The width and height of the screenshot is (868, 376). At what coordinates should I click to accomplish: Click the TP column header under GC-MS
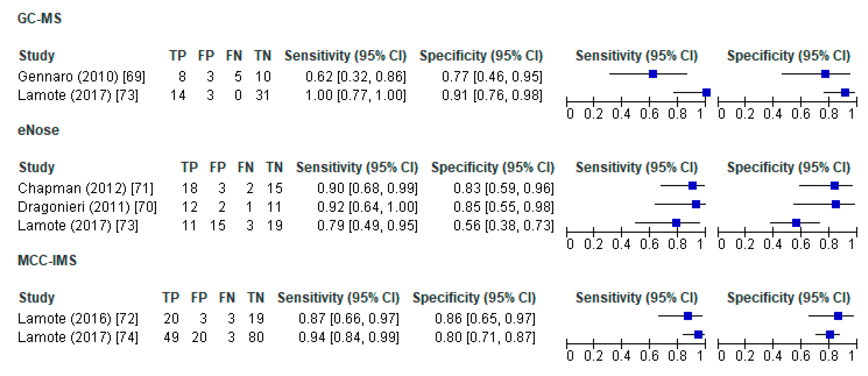(x=178, y=56)
